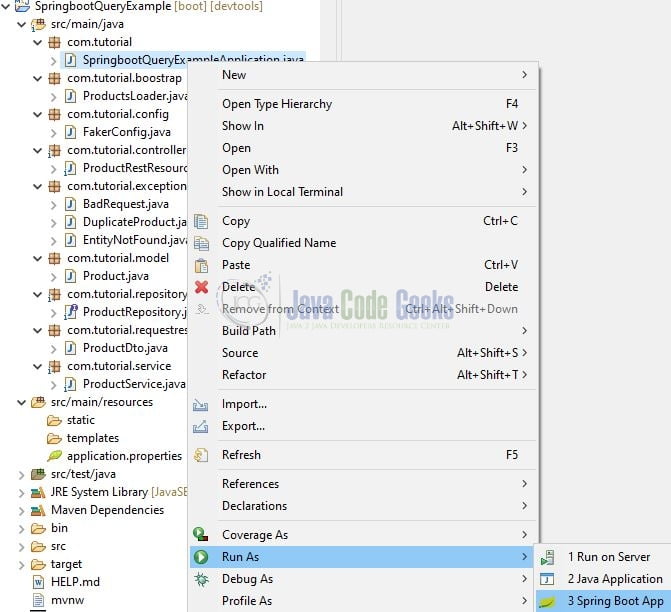Collapse the com.tutorial.boostrap package
671x612 pixels.
coord(38,78)
